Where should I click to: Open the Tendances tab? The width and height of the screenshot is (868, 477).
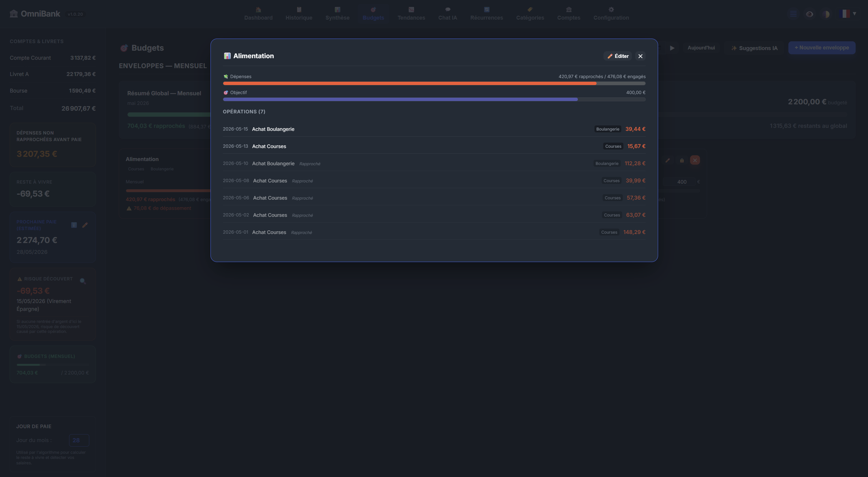coord(411,14)
